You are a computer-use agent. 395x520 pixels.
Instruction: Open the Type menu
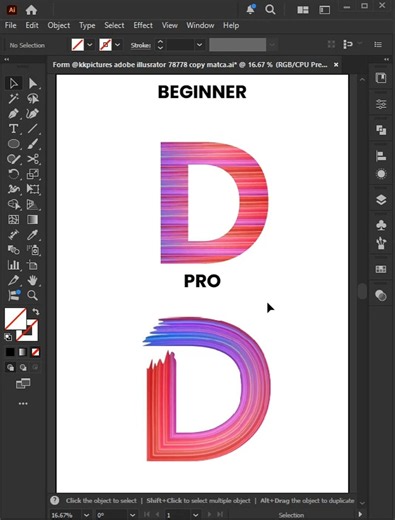[x=87, y=25]
